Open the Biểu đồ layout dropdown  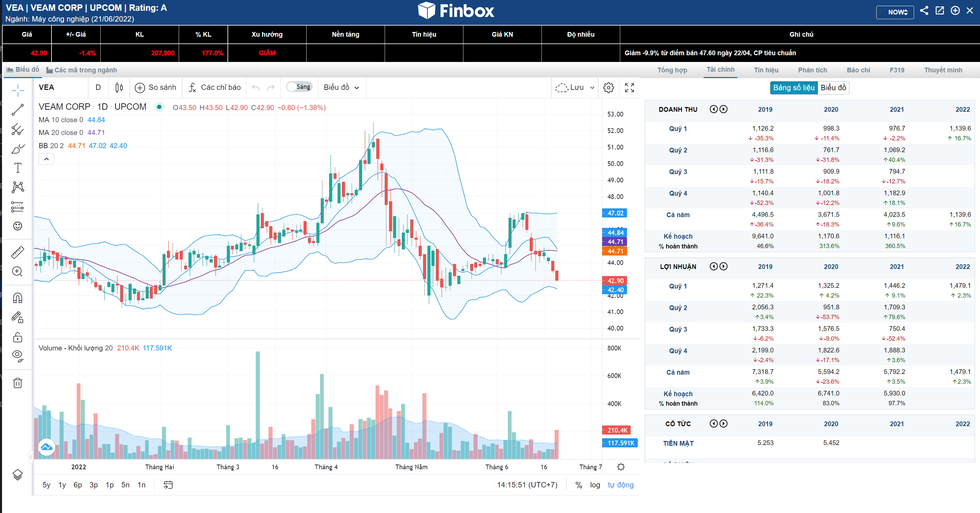tap(341, 88)
